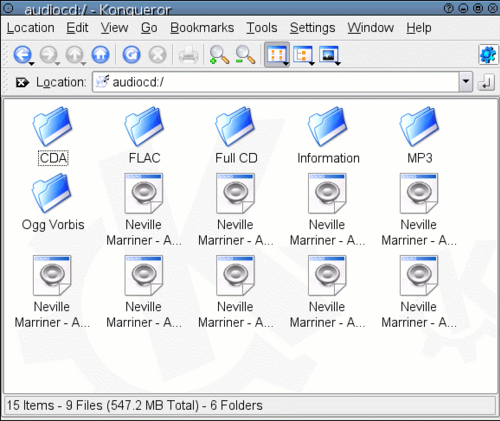Select the FLAC folder icon
The width and height of the screenshot is (500, 421).
tap(144, 126)
